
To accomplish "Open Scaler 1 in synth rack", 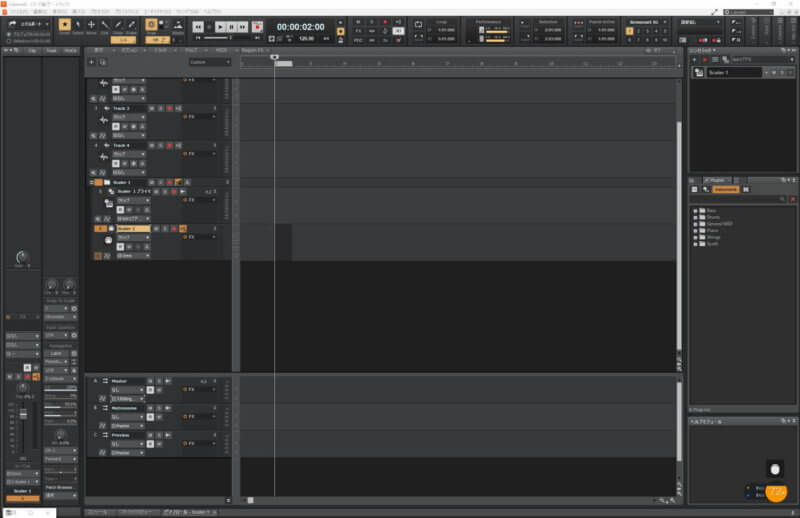I will click(x=734, y=72).
